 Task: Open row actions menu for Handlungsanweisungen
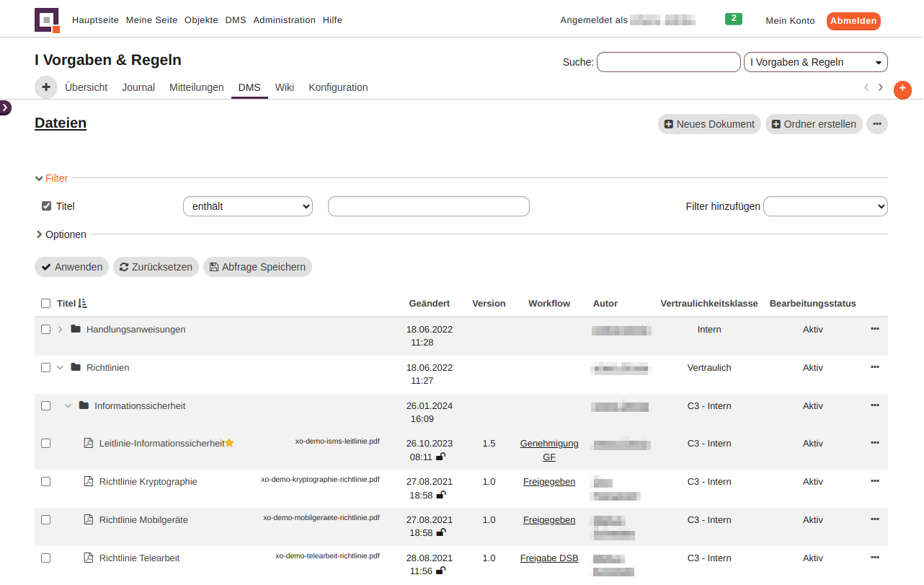(874, 329)
